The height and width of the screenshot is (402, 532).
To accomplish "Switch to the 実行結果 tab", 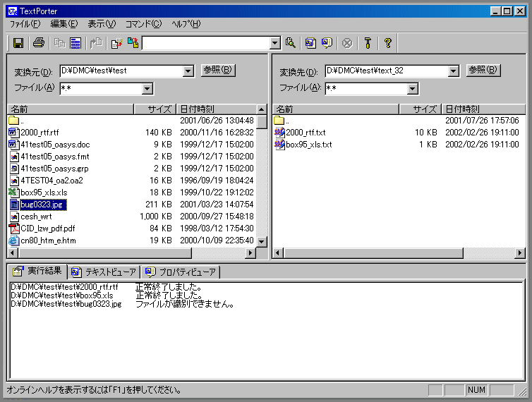I will 37,271.
